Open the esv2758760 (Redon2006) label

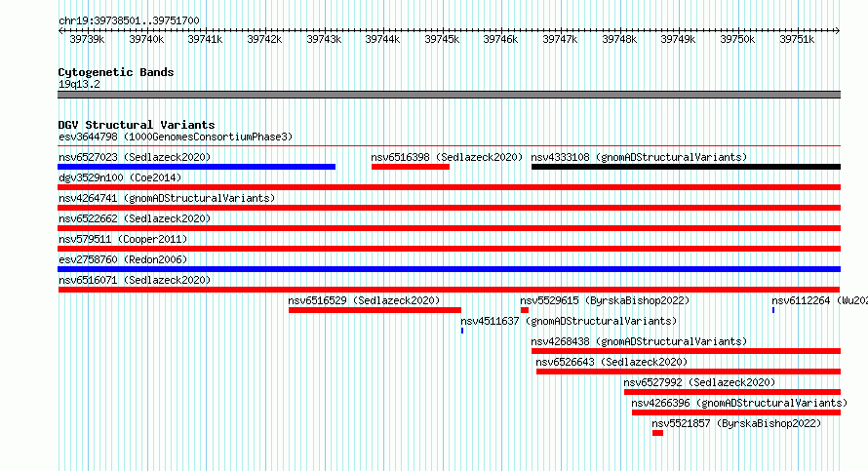[x=123, y=259]
